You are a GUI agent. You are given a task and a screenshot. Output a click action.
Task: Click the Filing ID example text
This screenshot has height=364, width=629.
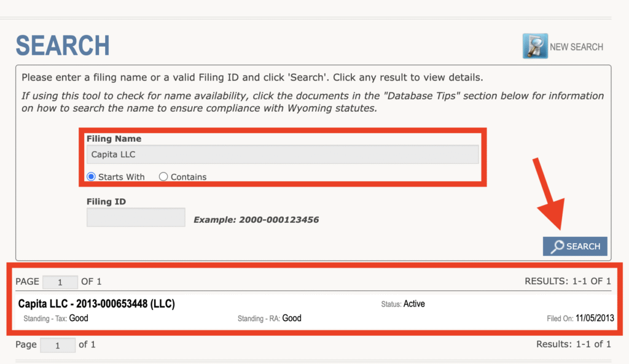(256, 219)
